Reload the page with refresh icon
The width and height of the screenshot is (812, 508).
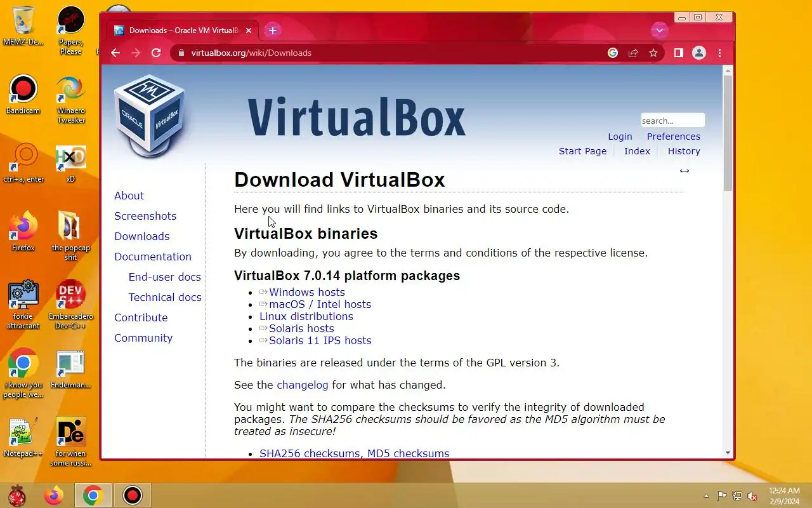pos(156,53)
